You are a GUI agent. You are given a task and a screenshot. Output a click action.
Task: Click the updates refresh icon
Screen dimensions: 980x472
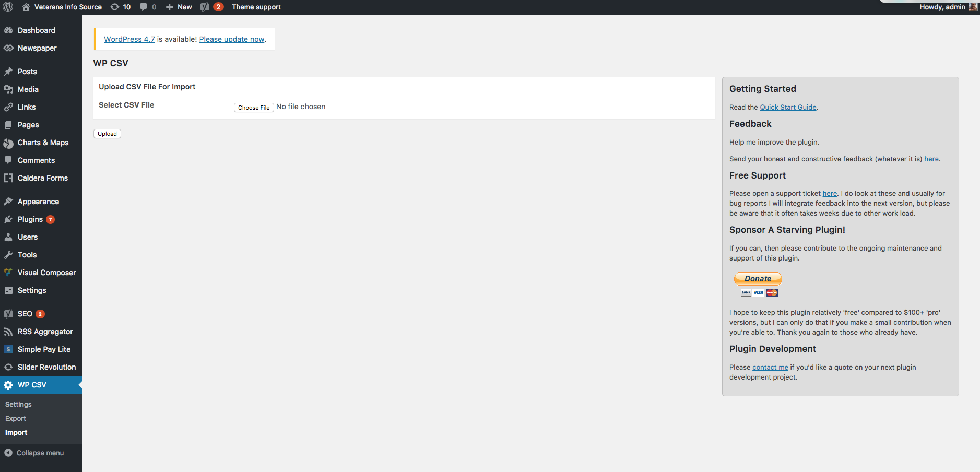point(115,7)
